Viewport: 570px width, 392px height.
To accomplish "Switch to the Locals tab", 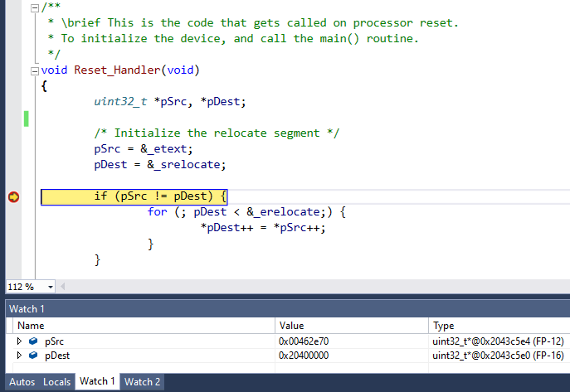I will [56, 382].
